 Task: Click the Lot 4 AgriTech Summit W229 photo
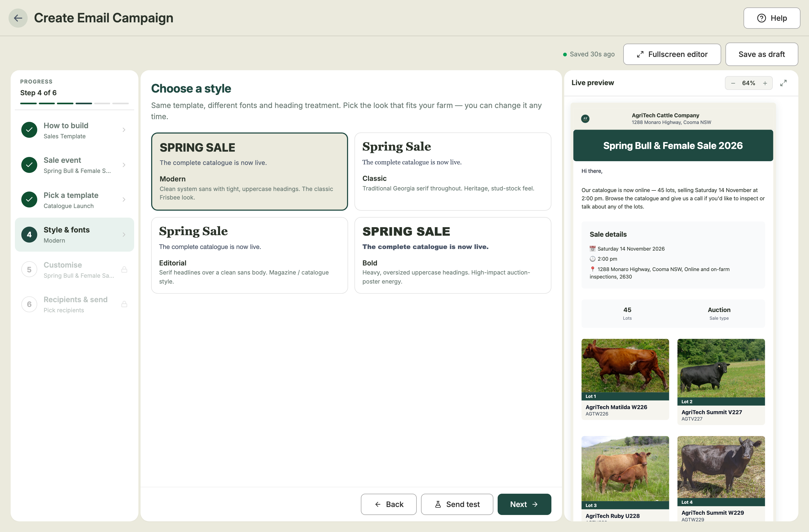point(721,467)
